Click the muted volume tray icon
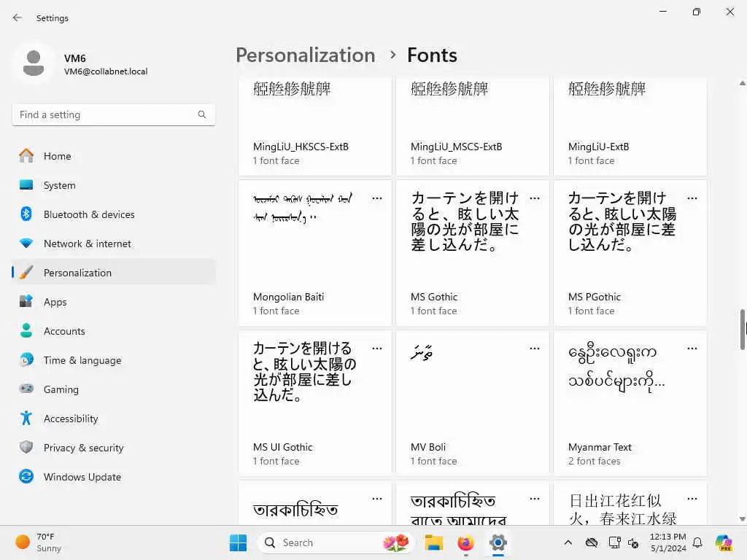The image size is (747, 560). [x=633, y=542]
